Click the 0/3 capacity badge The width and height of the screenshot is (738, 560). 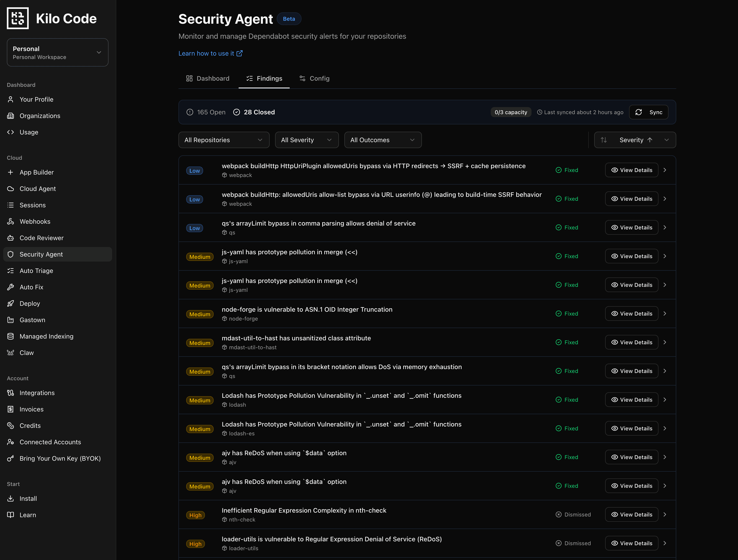[511, 112]
